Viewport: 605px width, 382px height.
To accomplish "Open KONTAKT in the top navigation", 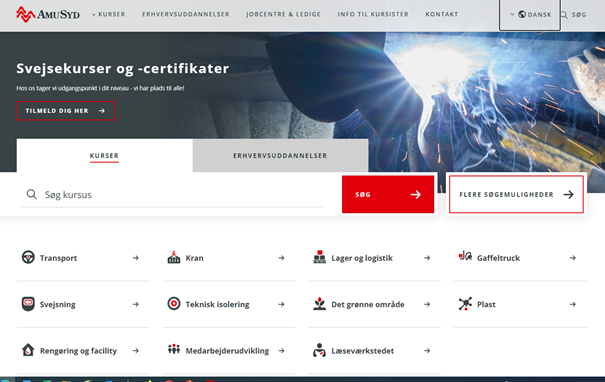I will pos(441,14).
